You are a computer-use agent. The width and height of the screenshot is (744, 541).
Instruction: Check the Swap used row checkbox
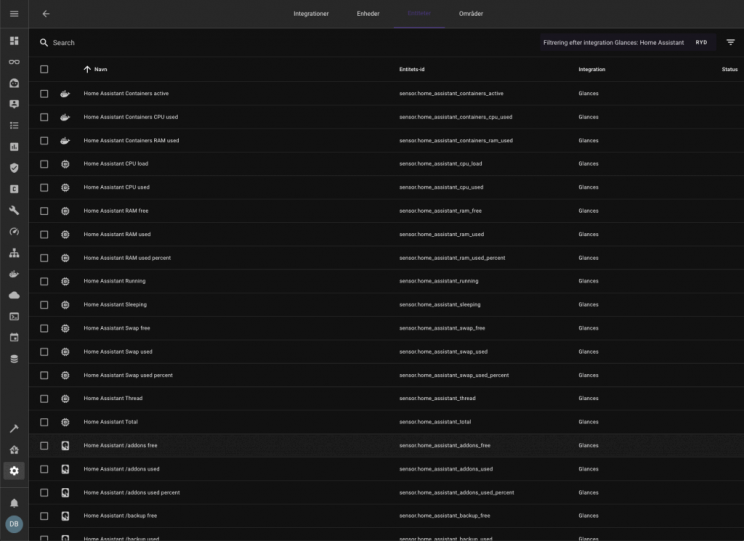[x=44, y=352]
